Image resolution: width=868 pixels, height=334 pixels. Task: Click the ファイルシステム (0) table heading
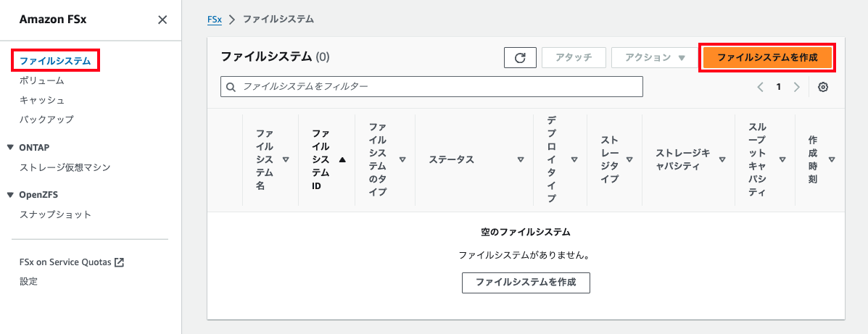pos(275,57)
